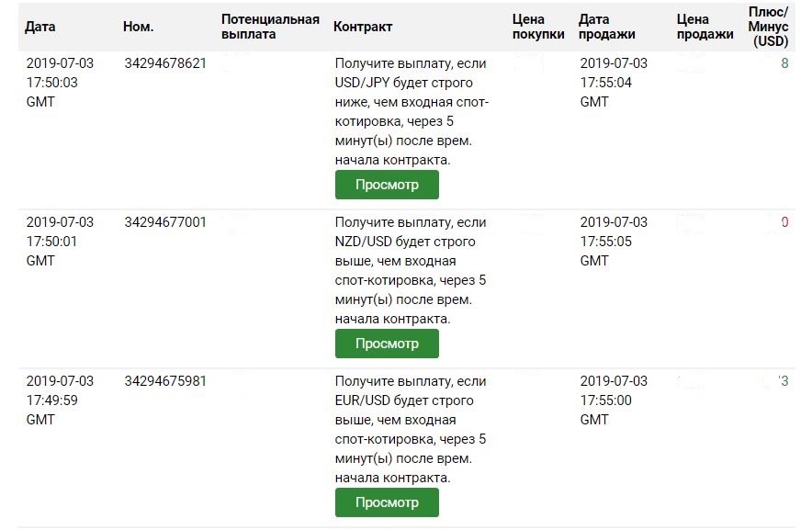The height and width of the screenshot is (530, 812).
Task: Click the Дата column header
Action: pos(40,27)
